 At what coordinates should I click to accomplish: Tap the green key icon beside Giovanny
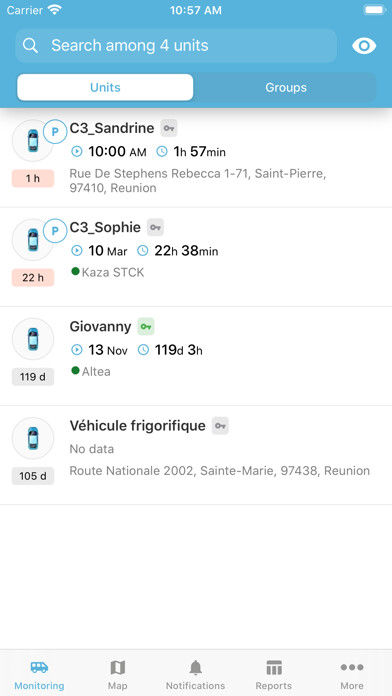[146, 327]
